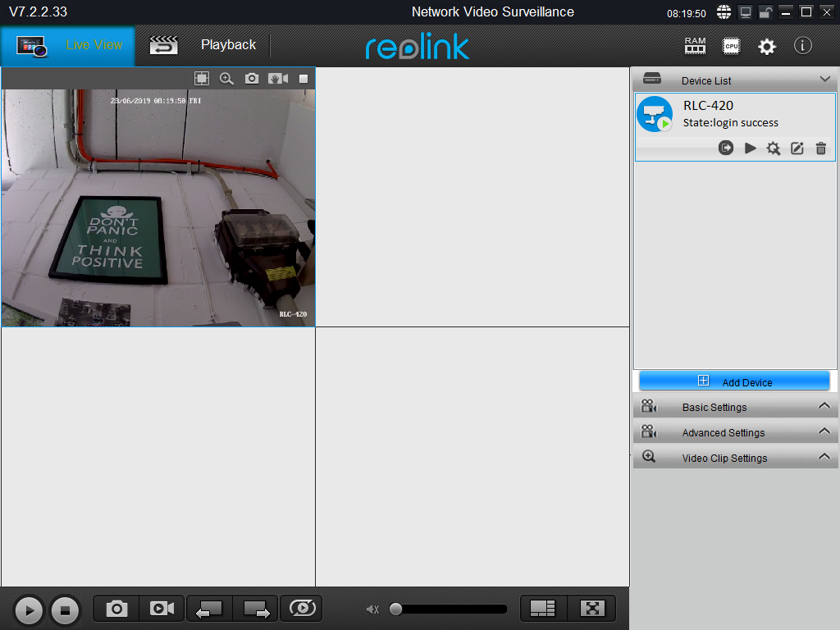Edit the RLC-420 device entry
Screen dimensions: 840x630
coord(797,148)
